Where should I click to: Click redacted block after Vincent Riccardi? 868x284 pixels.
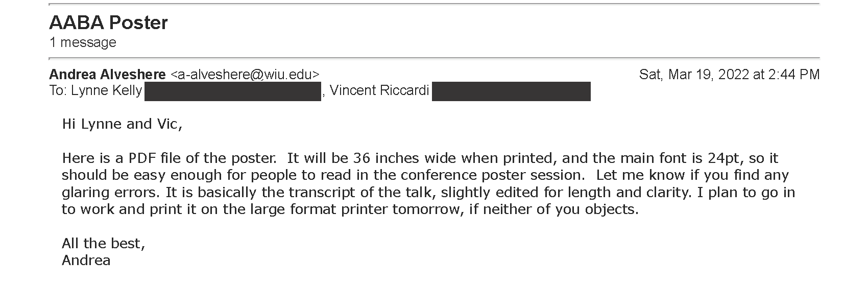pos(511,91)
